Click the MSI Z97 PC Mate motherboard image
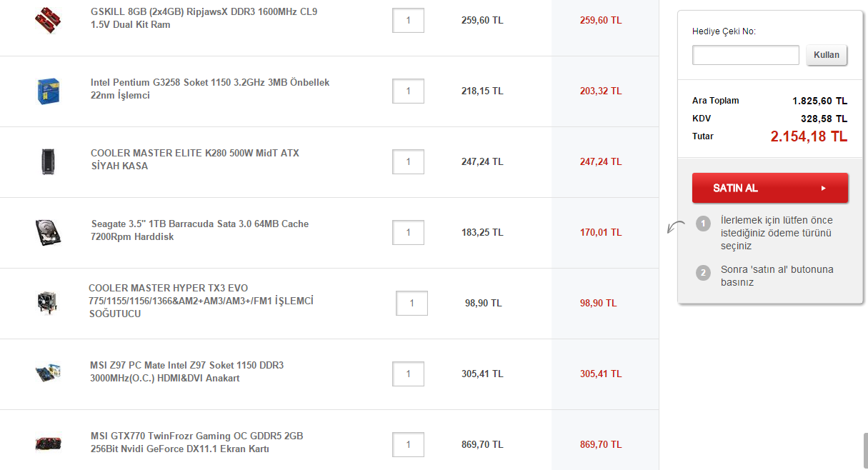Screen dimensions: 868x470 pos(48,373)
